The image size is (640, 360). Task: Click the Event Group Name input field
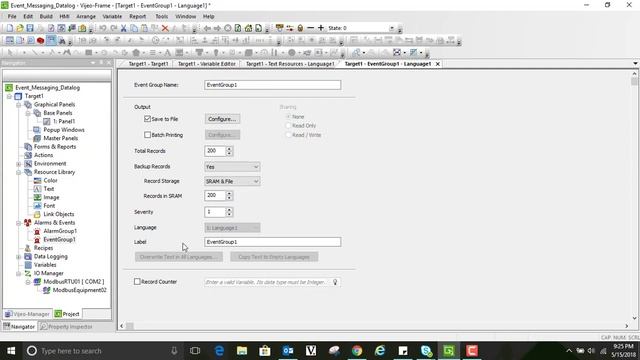click(273, 85)
